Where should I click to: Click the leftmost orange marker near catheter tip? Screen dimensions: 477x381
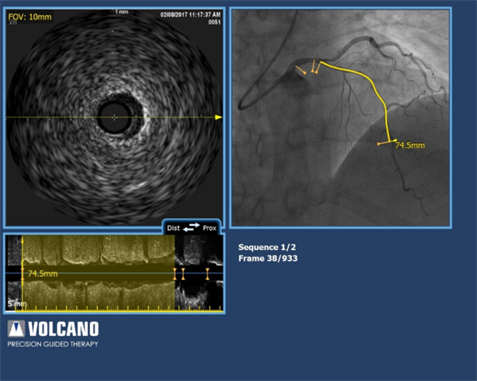pos(301,70)
